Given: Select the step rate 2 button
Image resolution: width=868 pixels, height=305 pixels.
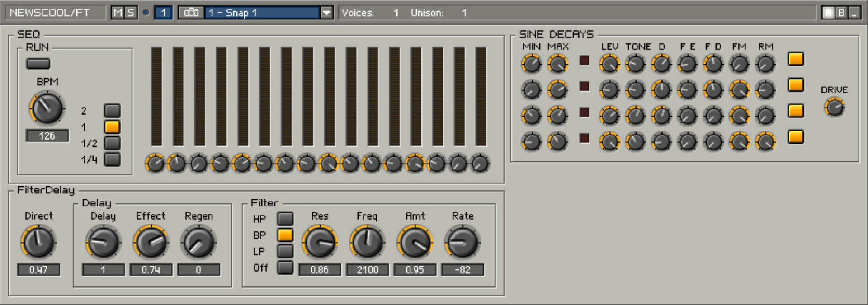Looking at the screenshot, I should coord(112,111).
